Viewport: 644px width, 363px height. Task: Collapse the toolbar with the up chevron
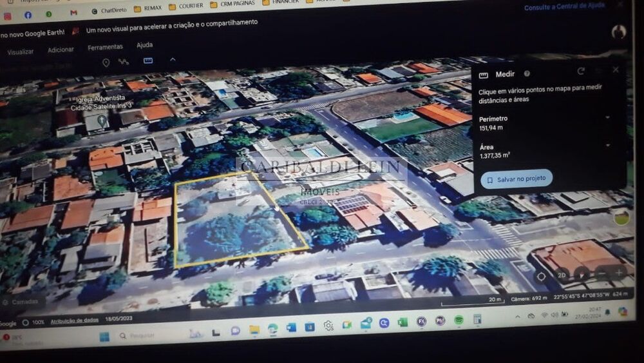[x=173, y=60]
